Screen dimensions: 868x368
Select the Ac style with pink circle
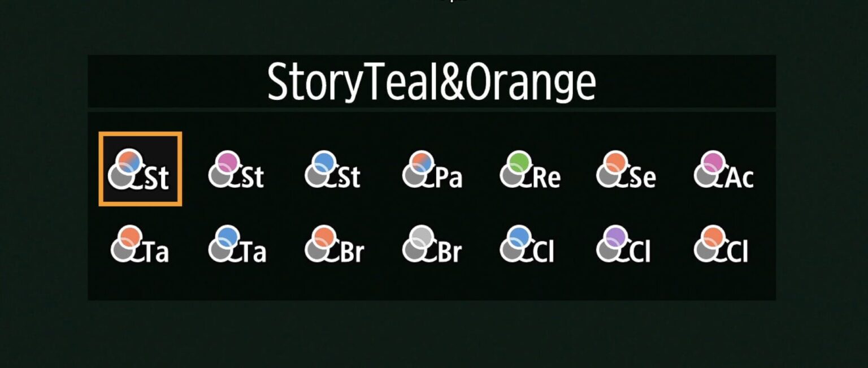tap(724, 170)
